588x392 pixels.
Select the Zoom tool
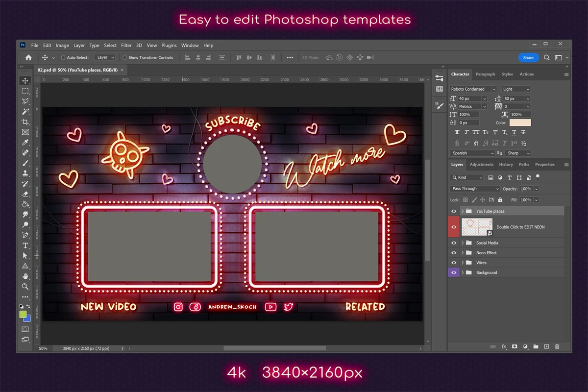tap(25, 287)
